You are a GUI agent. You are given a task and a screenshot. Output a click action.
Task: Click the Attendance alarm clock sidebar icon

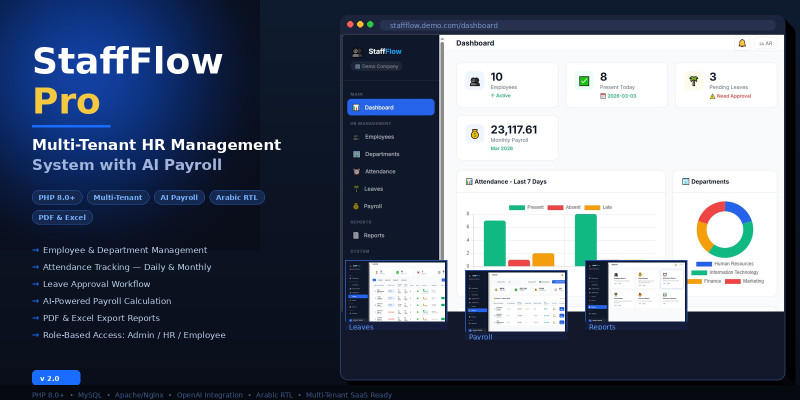[356, 171]
